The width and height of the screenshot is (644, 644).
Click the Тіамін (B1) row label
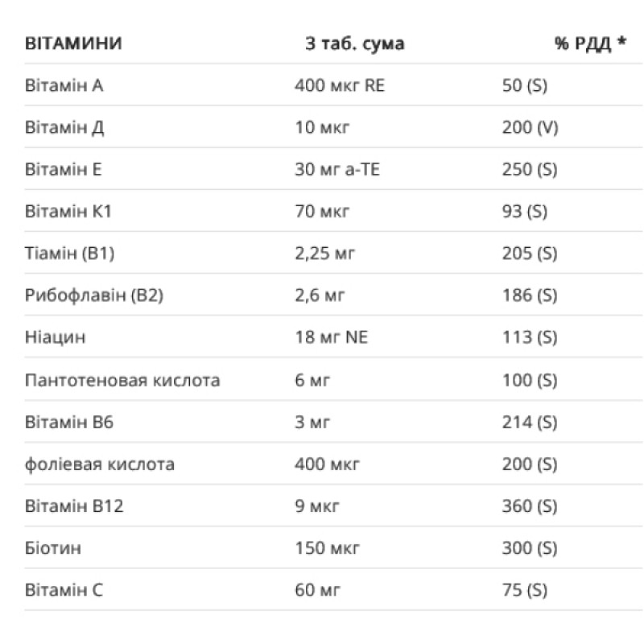(x=70, y=254)
